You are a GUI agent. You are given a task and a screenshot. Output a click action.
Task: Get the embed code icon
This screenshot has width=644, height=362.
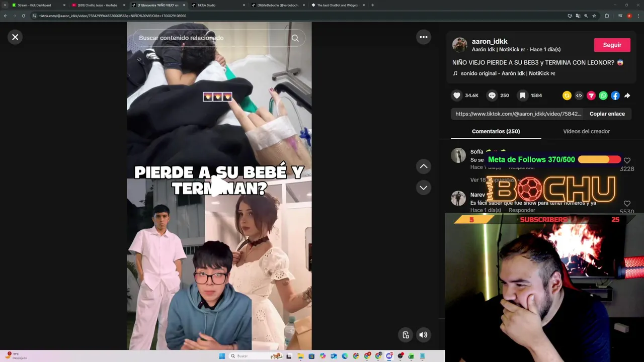(579, 96)
